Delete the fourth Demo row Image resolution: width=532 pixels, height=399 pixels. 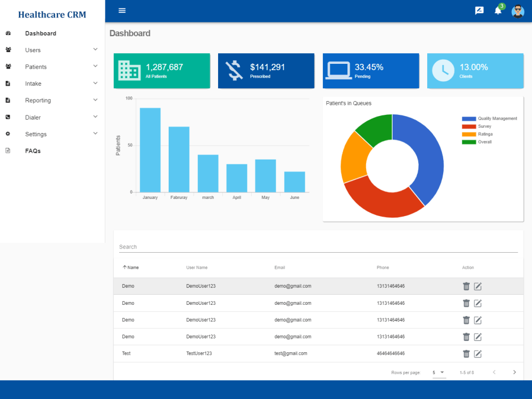(466, 337)
